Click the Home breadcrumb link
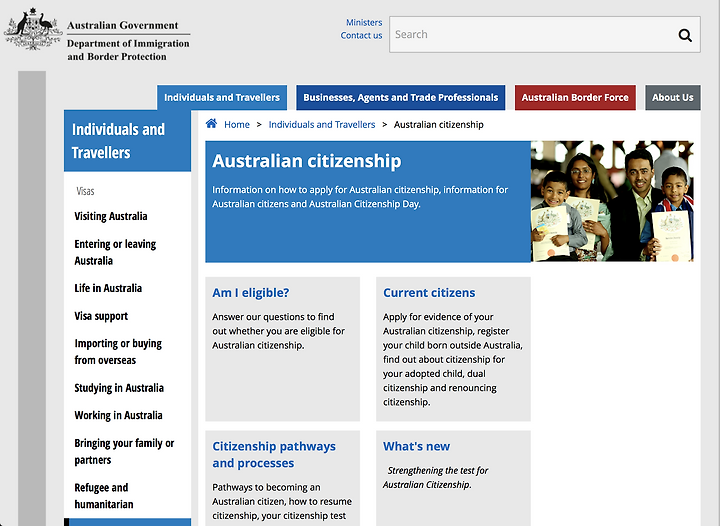Image resolution: width=720 pixels, height=526 pixels. click(x=236, y=124)
